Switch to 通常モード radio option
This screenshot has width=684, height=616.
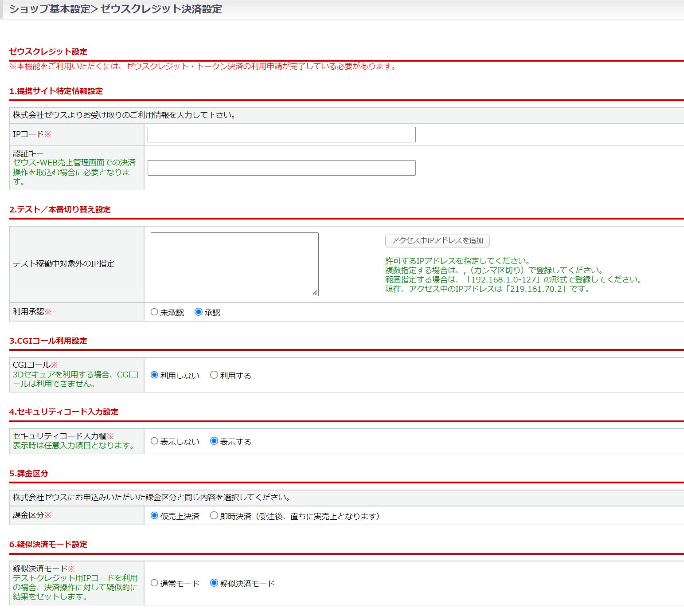[155, 583]
